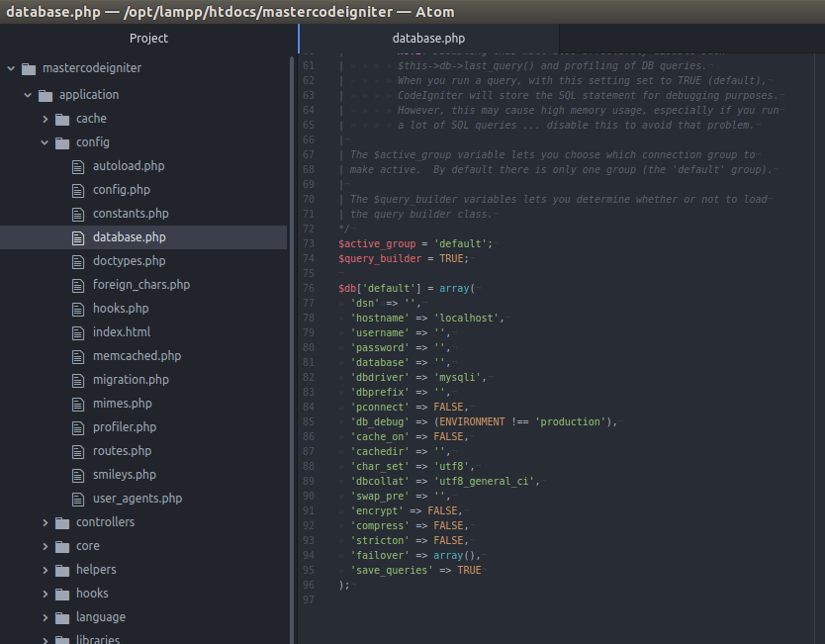Click the file icon beside routes.php
The image size is (825, 644).
coord(80,450)
